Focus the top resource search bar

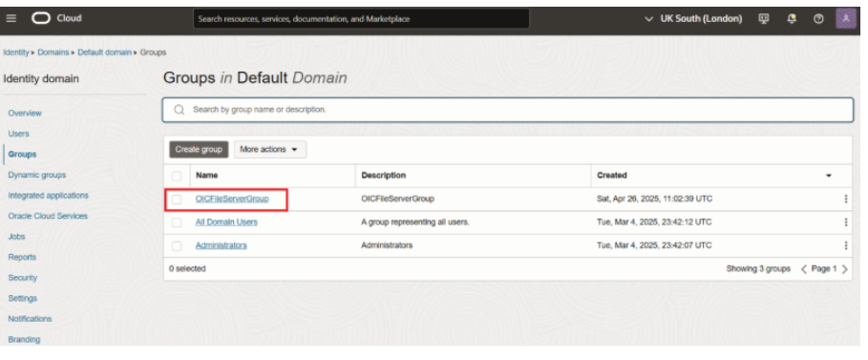pos(362,19)
